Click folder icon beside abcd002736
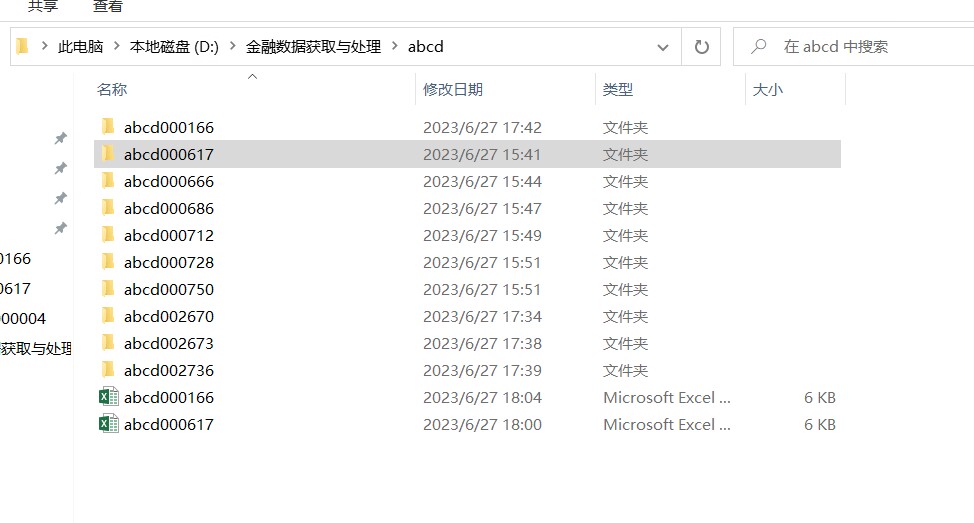The height and width of the screenshot is (523, 974). [x=108, y=370]
